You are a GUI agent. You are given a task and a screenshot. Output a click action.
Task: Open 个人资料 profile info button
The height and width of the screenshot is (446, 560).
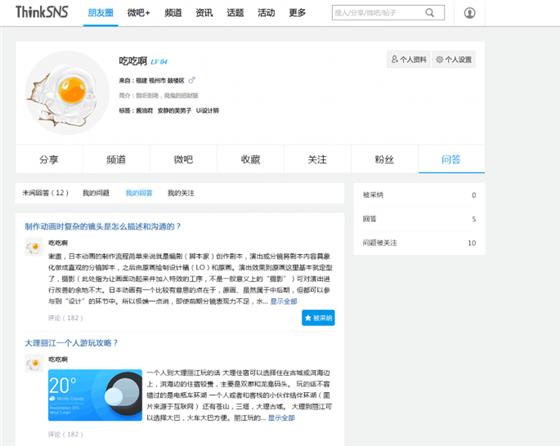[x=409, y=59]
